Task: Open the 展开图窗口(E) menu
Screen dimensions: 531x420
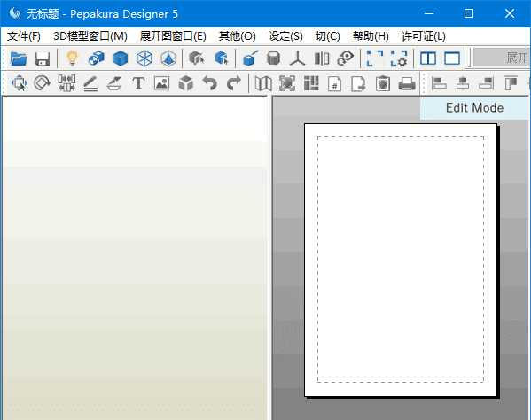Action: click(173, 36)
